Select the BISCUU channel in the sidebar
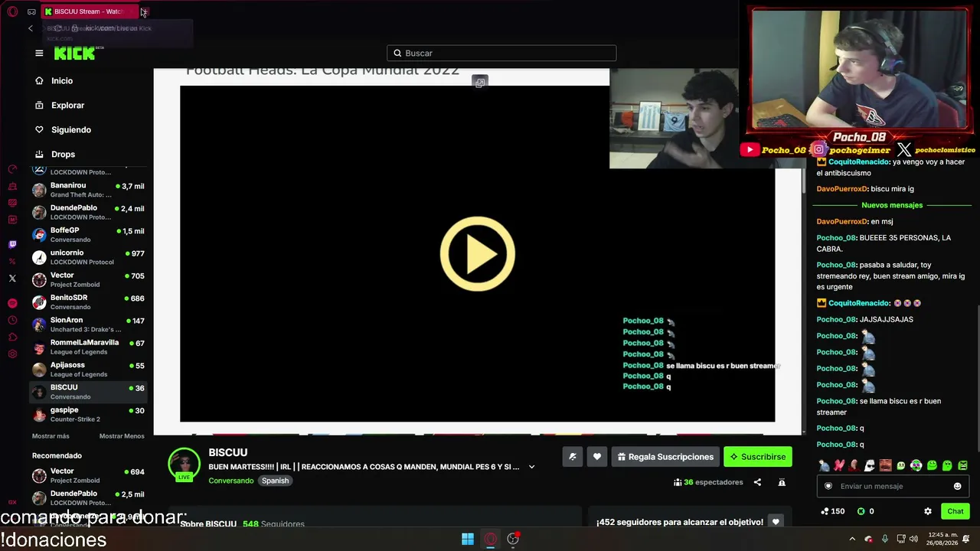Viewport: 980px width, 551px height. pyautogui.click(x=88, y=392)
